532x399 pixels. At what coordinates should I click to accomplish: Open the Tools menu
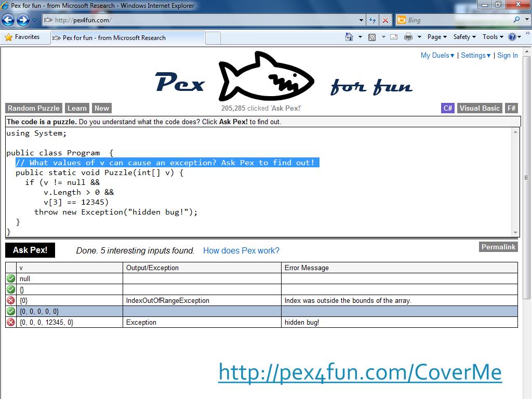[x=493, y=37]
